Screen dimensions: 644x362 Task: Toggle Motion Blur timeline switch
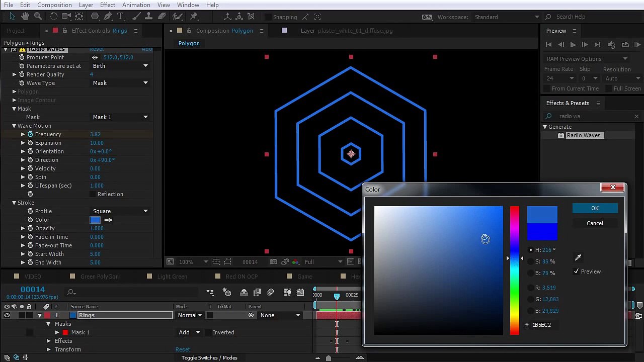[x=270, y=292]
